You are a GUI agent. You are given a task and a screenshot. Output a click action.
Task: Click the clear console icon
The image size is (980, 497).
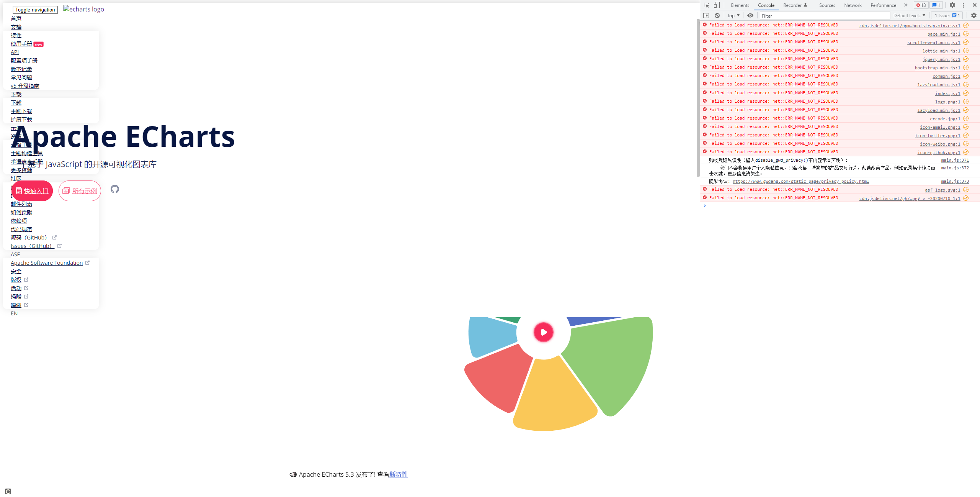(717, 16)
